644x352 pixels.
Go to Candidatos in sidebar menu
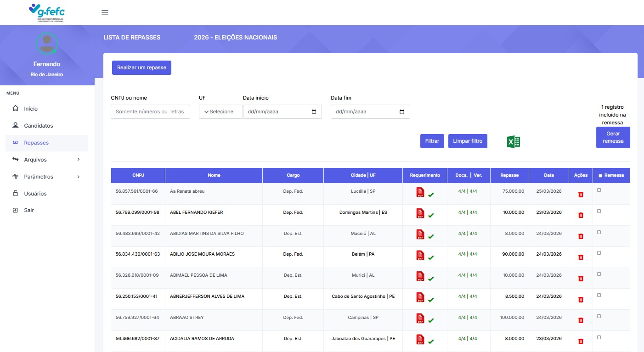(x=39, y=126)
